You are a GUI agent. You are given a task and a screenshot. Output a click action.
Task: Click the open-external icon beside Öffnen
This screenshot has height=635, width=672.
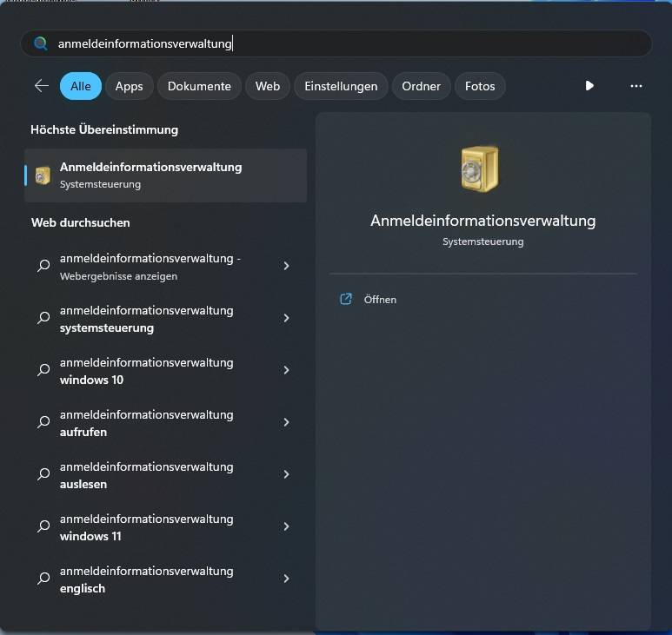[x=346, y=299]
